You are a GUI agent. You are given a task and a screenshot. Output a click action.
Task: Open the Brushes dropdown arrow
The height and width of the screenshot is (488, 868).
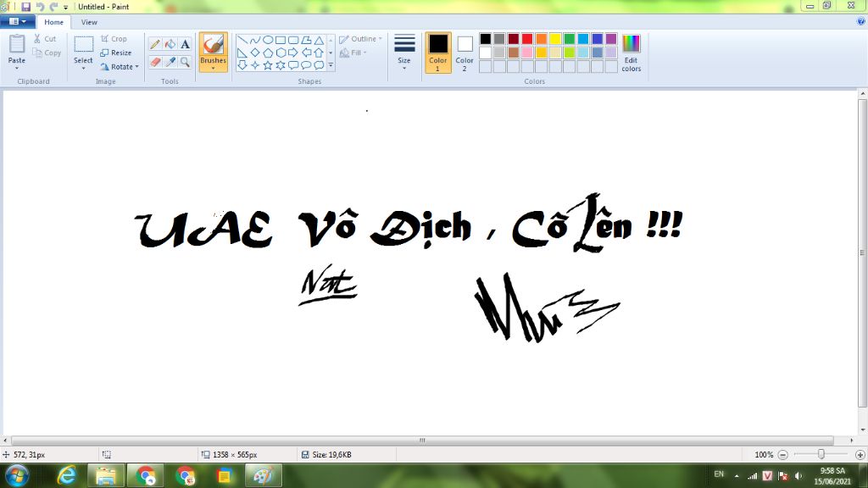tap(213, 69)
